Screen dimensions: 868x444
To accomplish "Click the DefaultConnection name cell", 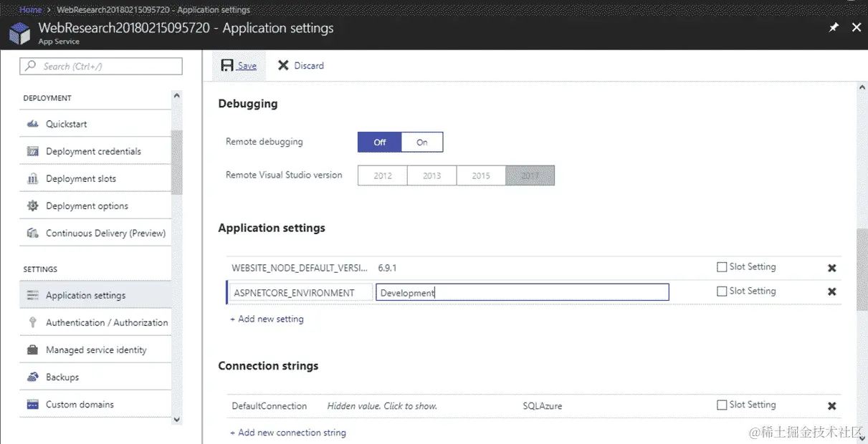I will [x=270, y=406].
